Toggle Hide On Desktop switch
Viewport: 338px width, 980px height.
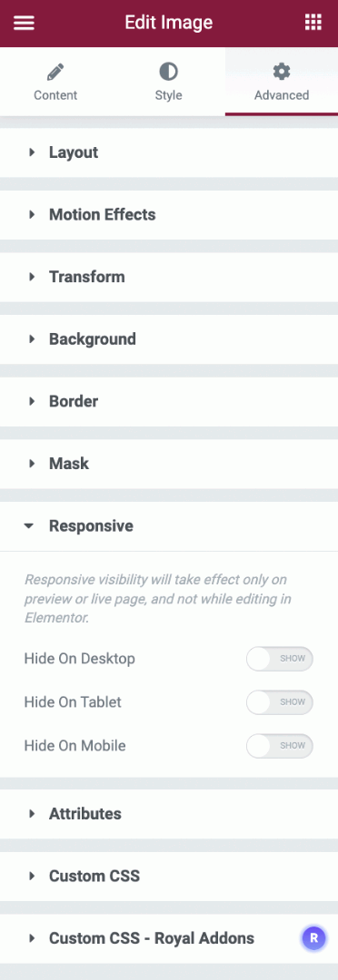pos(279,659)
